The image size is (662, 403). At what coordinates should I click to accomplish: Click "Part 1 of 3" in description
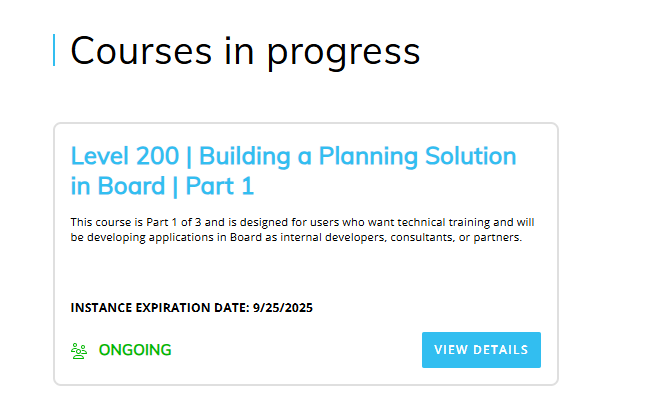coord(174,222)
